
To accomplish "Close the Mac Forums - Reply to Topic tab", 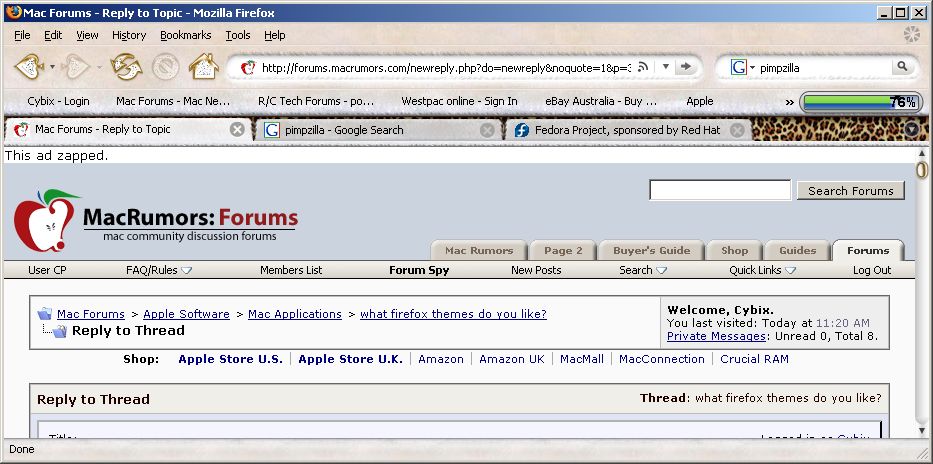I will (x=237, y=130).
